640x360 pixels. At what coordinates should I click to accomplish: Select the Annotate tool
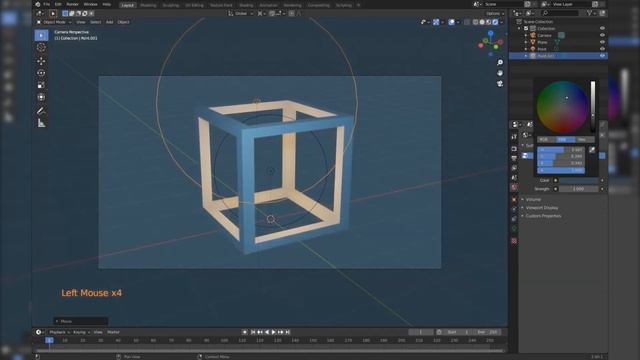tap(41, 111)
